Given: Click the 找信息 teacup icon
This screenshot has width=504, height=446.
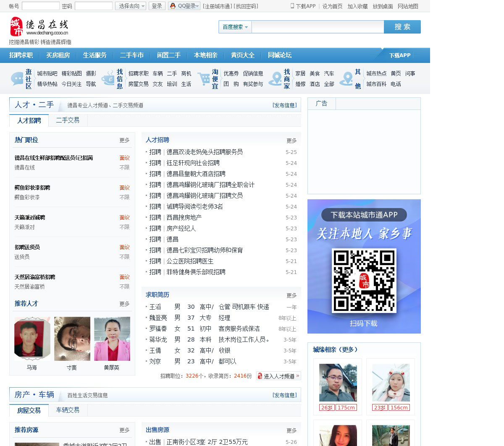Looking at the screenshot, I should 108,79.
